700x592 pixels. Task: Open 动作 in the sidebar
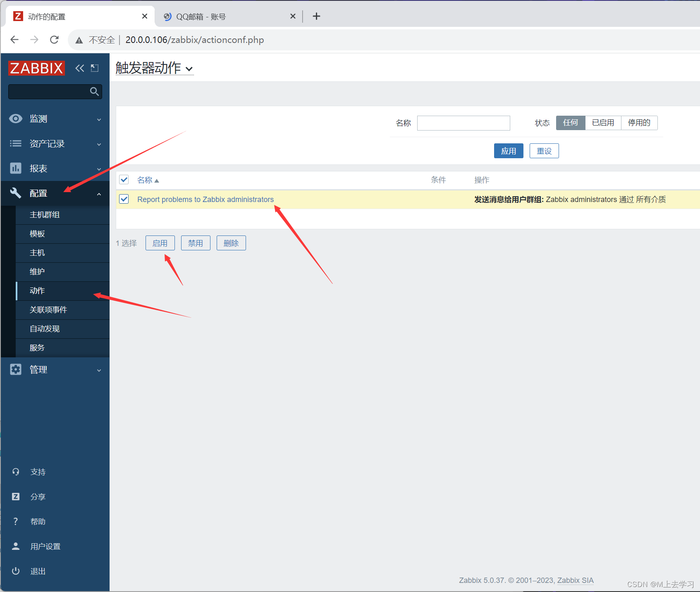coord(62,291)
